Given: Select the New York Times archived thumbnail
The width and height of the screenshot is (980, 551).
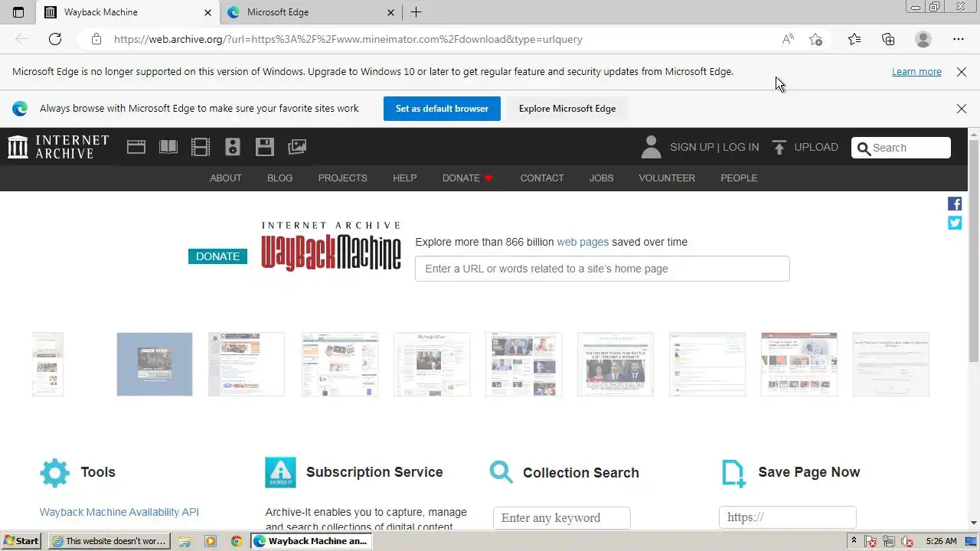Looking at the screenshot, I should [432, 364].
